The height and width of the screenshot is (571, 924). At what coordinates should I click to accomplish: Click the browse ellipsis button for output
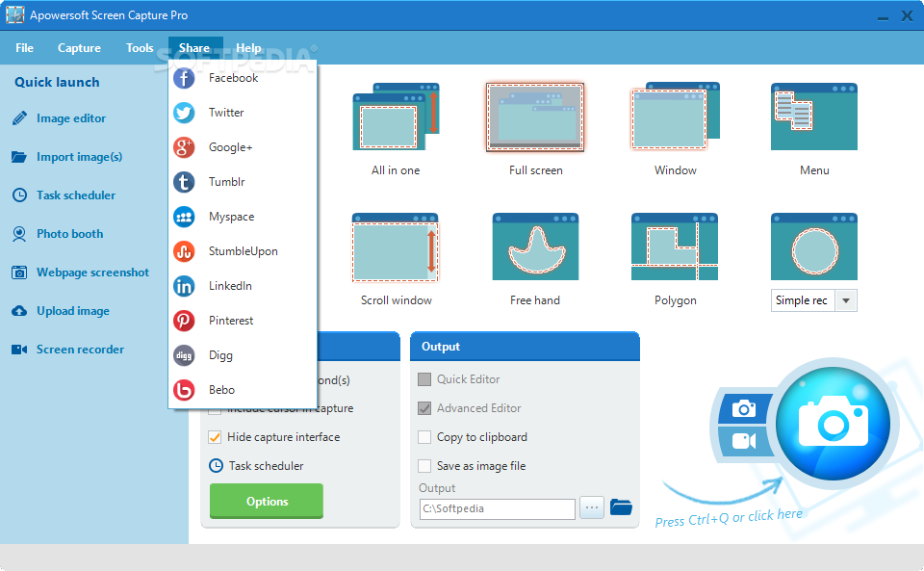(592, 507)
